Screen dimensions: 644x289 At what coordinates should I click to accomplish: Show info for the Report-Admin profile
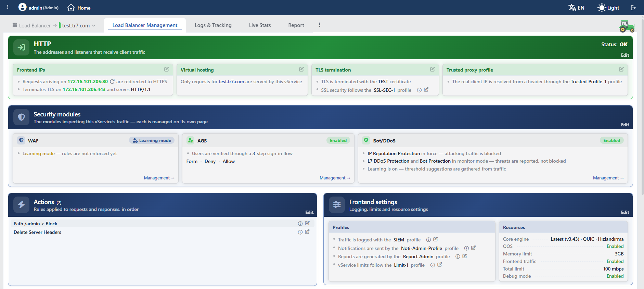[x=458, y=256]
